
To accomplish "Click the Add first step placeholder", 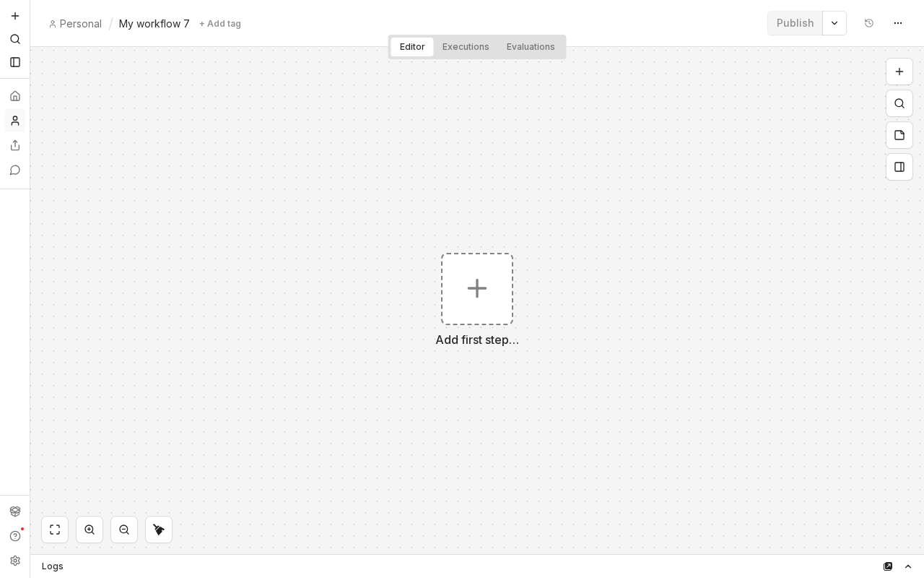I will [477, 289].
